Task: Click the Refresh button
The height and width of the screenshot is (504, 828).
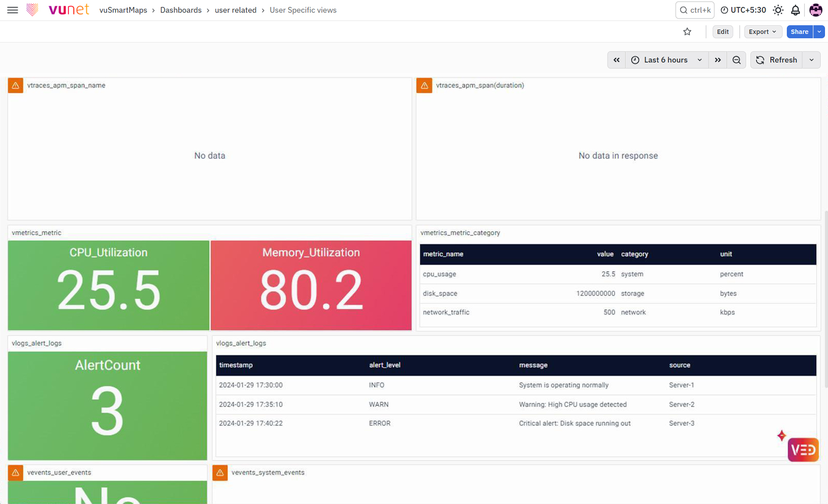Action: click(777, 60)
